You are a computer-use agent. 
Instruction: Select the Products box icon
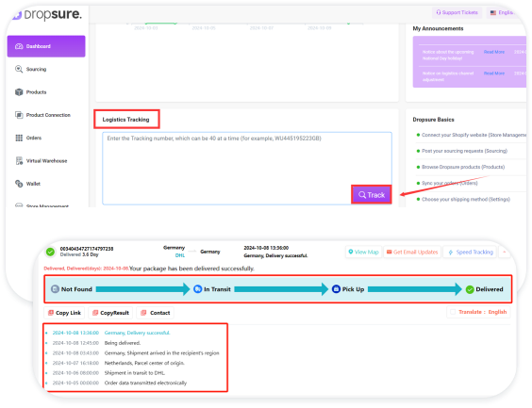pos(19,92)
